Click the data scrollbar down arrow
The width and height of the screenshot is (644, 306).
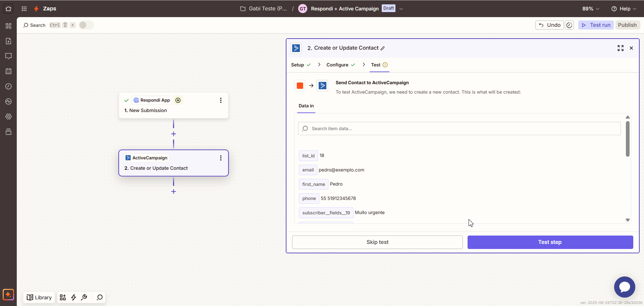(628, 220)
